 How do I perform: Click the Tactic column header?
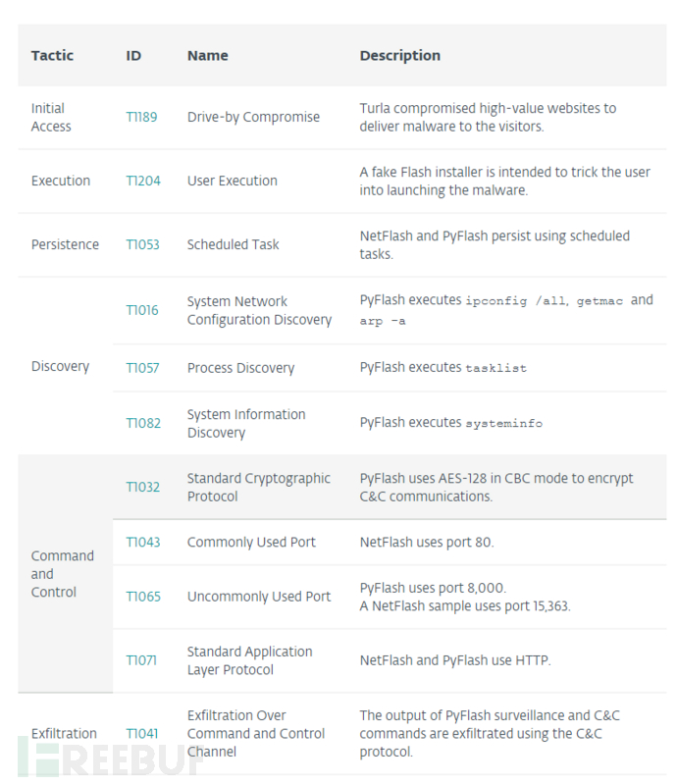coord(52,56)
